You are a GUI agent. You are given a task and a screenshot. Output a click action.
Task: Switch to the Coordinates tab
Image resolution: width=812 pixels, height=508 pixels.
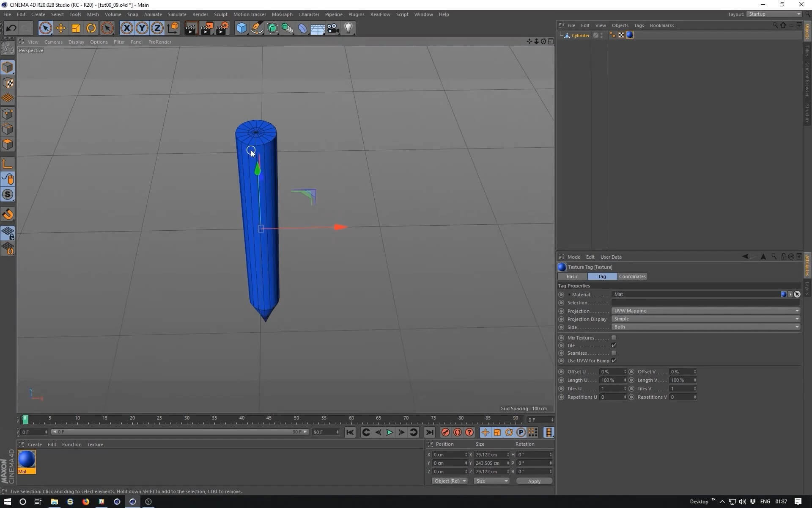(x=632, y=276)
